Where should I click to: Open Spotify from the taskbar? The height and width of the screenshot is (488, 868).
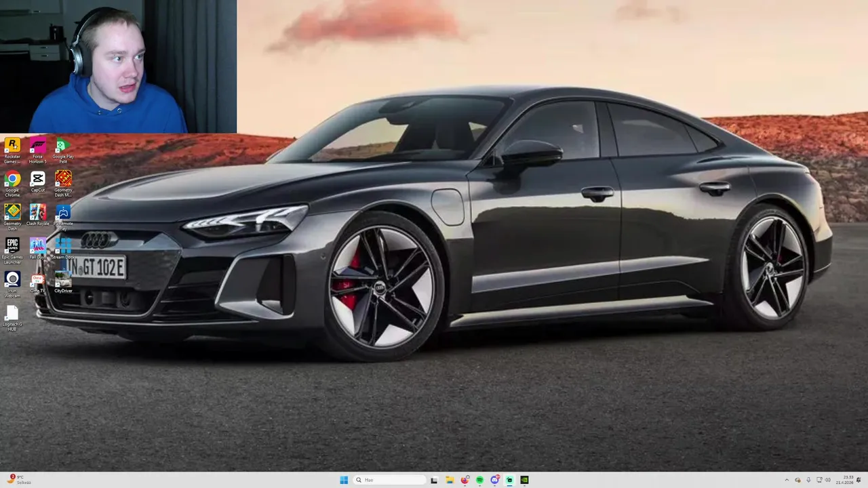[479, 480]
